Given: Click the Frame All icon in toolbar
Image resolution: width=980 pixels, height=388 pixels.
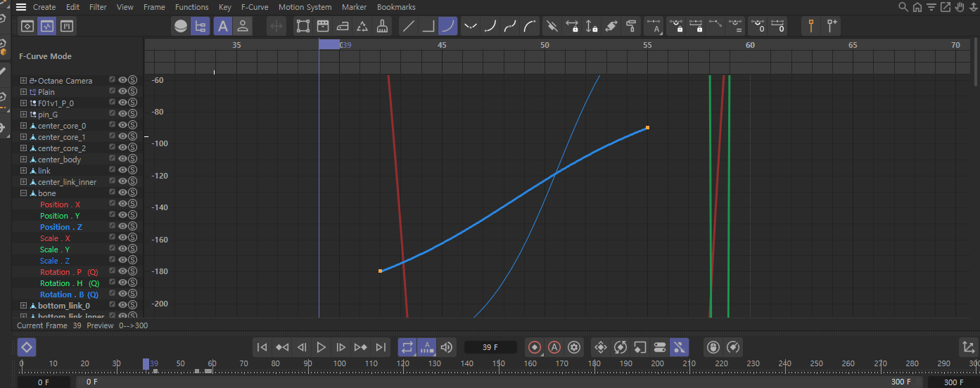Looking at the screenshot, I should click(303, 27).
